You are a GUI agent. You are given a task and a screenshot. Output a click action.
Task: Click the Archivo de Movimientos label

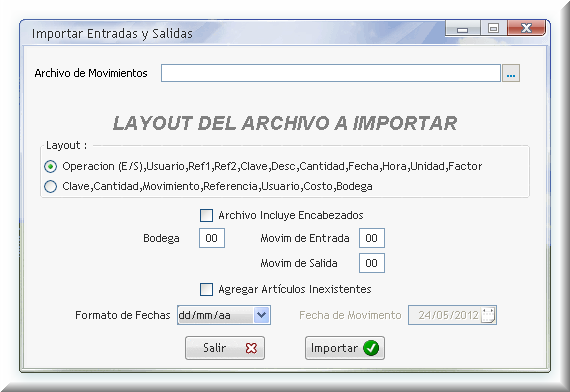pyautogui.click(x=91, y=73)
